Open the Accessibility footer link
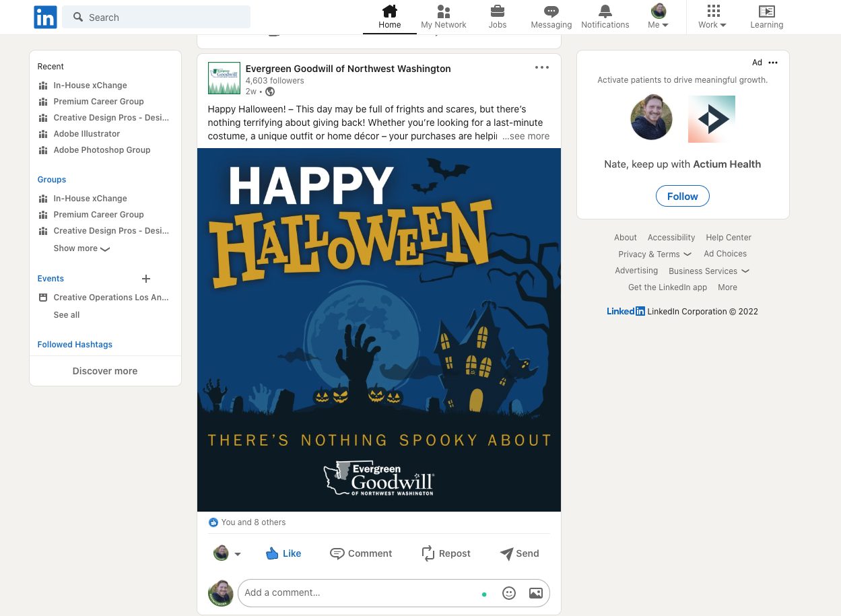 pyautogui.click(x=671, y=238)
